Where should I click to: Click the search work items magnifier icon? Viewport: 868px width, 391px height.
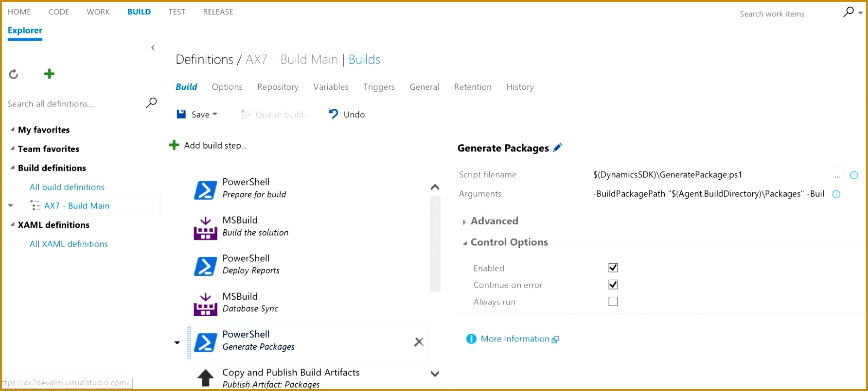tap(848, 12)
